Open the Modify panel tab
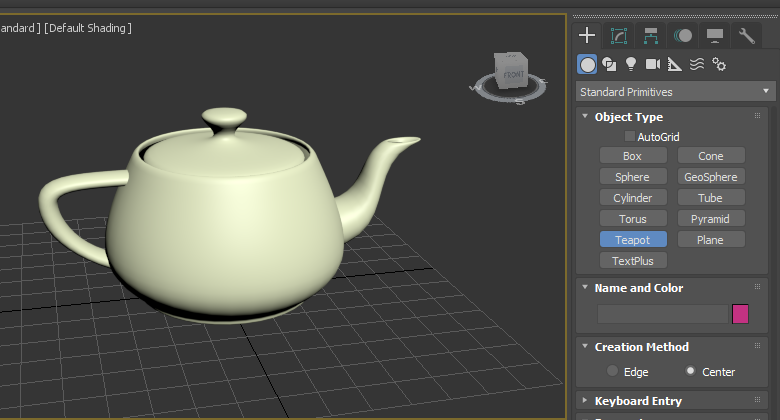The image size is (780, 420). 619,36
